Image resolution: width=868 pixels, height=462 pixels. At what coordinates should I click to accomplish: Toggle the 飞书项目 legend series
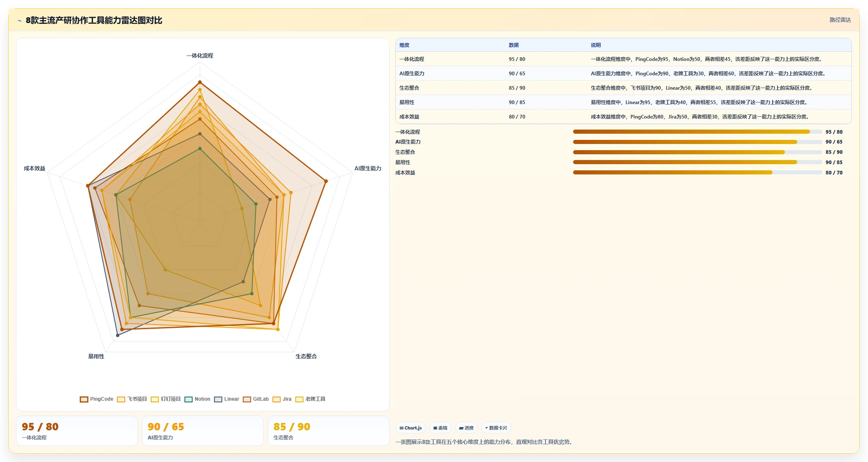tap(132, 399)
